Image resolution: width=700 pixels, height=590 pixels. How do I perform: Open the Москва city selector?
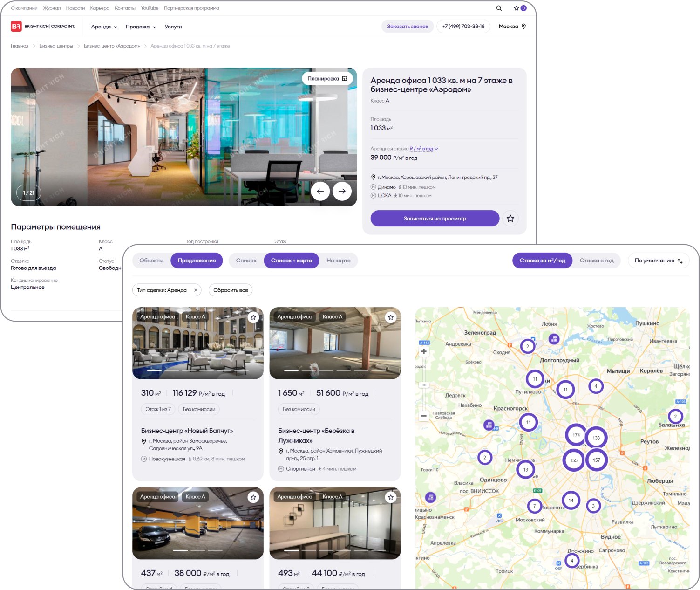(512, 27)
